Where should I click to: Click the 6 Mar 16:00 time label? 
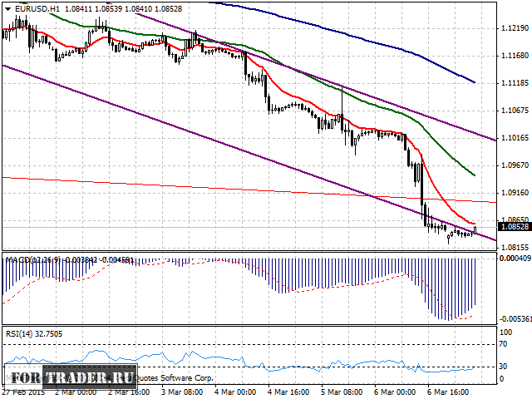click(x=450, y=391)
